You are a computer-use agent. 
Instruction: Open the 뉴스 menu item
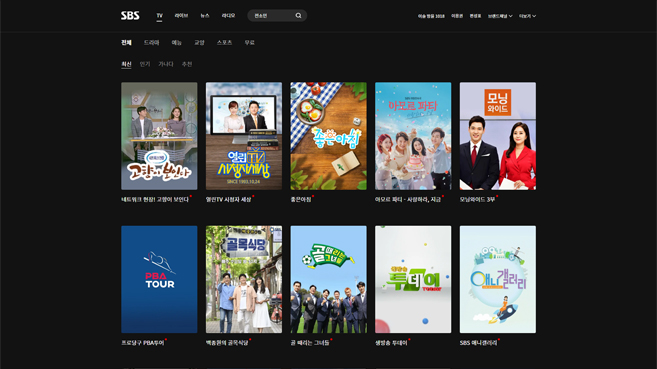pyautogui.click(x=205, y=15)
